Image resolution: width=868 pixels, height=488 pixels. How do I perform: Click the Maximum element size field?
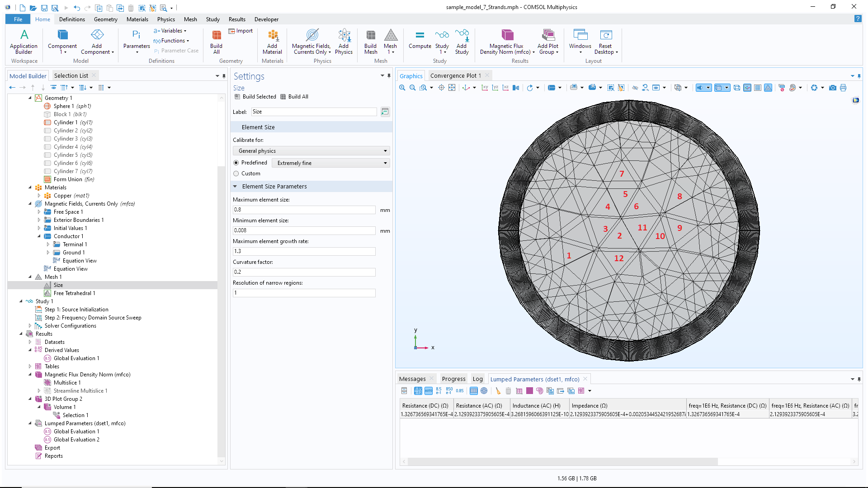(x=304, y=210)
